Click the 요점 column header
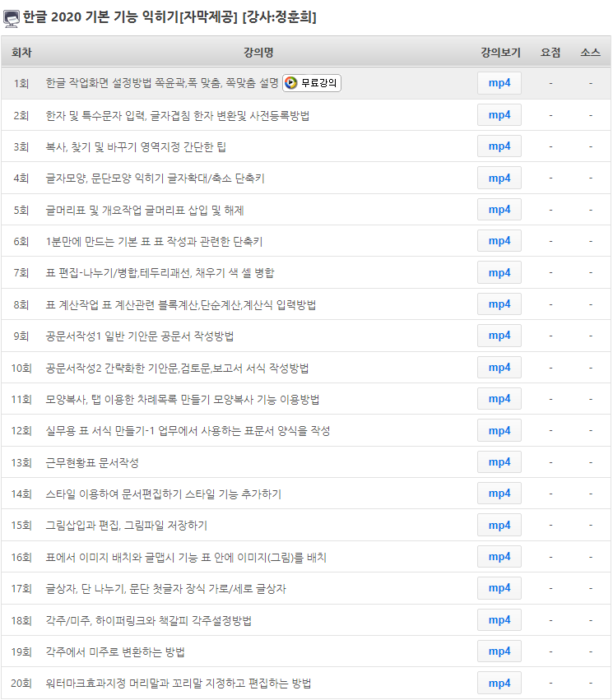This screenshot has height=700, width=613. pos(550,53)
